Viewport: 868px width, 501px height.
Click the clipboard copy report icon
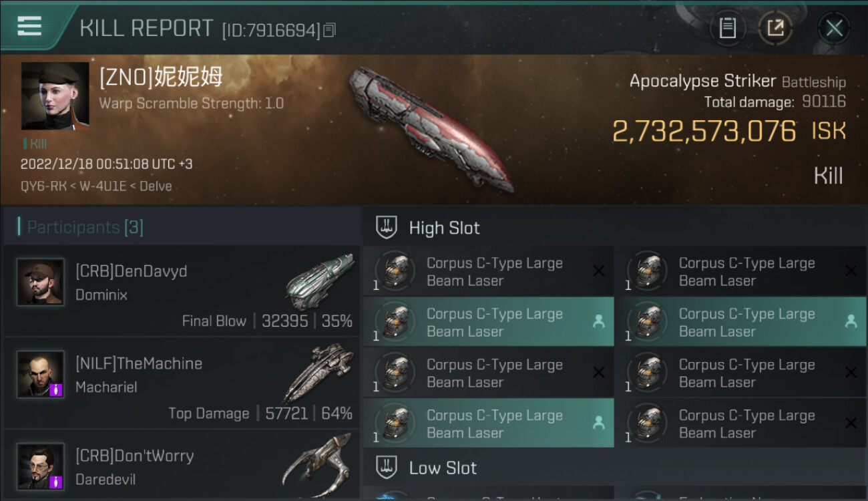click(x=728, y=28)
